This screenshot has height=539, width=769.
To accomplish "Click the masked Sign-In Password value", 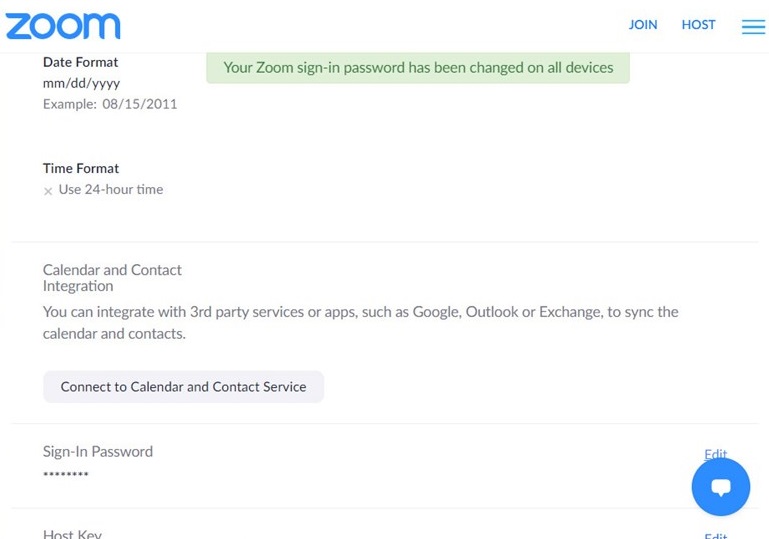I will tap(66, 475).
